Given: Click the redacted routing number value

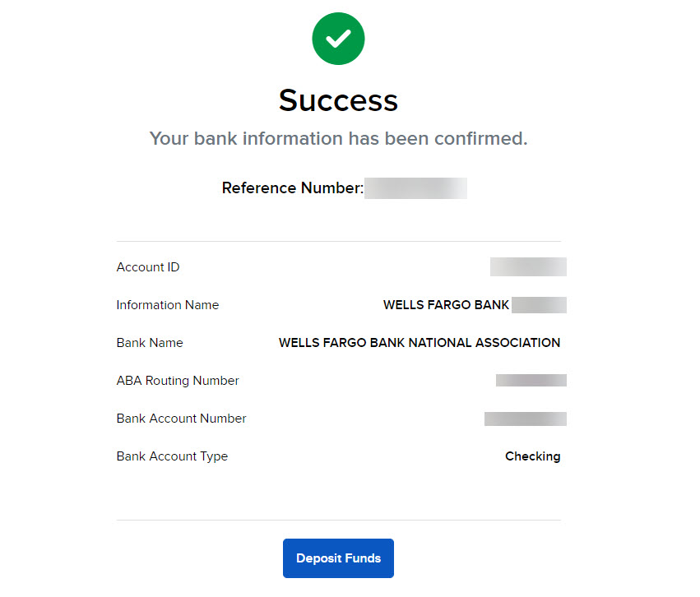Looking at the screenshot, I should (531, 380).
